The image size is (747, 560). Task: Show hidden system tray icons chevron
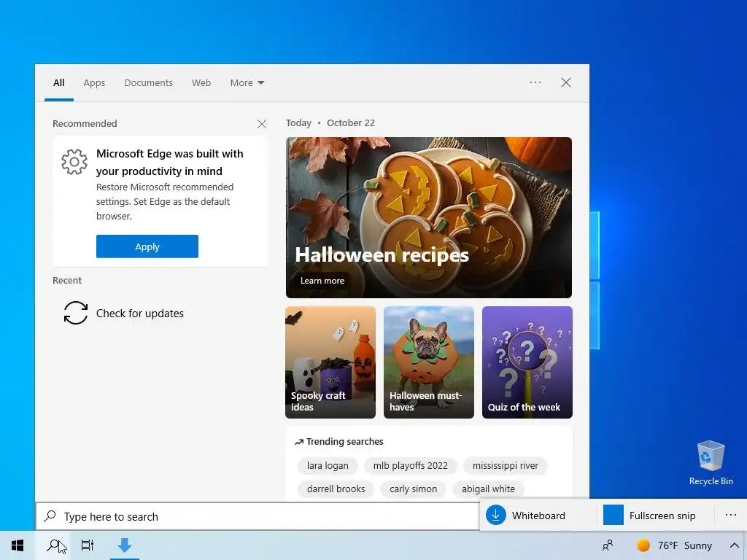[x=734, y=545]
